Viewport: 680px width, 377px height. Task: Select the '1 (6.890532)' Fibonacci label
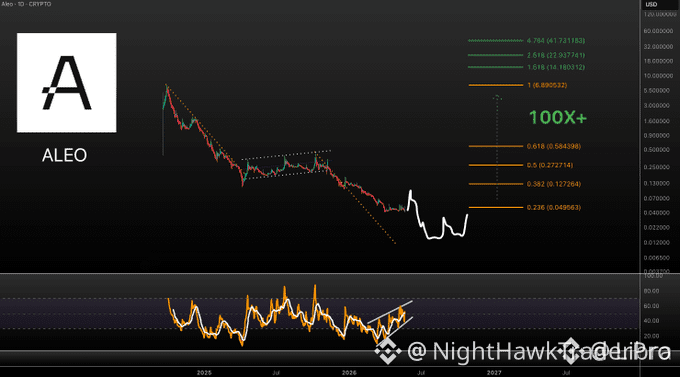click(x=547, y=85)
